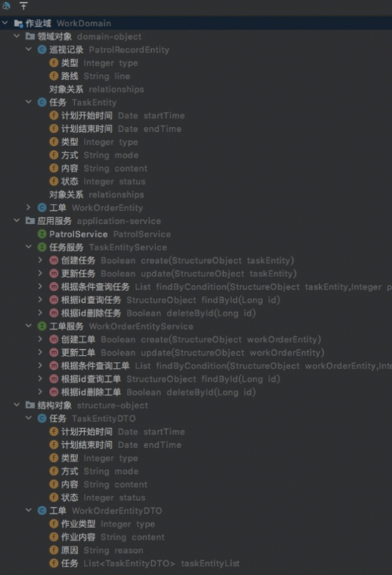The width and height of the screenshot is (392, 575).
Task: Collapse the 工单 WorkOrderEntityDTO class node
Action: pyautogui.click(x=29, y=510)
